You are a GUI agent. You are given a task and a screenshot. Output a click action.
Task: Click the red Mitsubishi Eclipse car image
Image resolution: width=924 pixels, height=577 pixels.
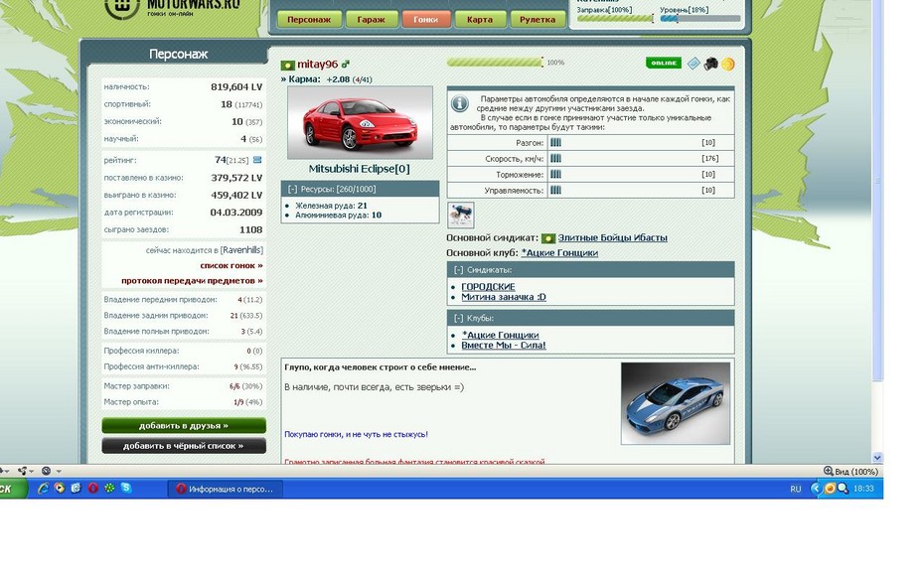360,122
